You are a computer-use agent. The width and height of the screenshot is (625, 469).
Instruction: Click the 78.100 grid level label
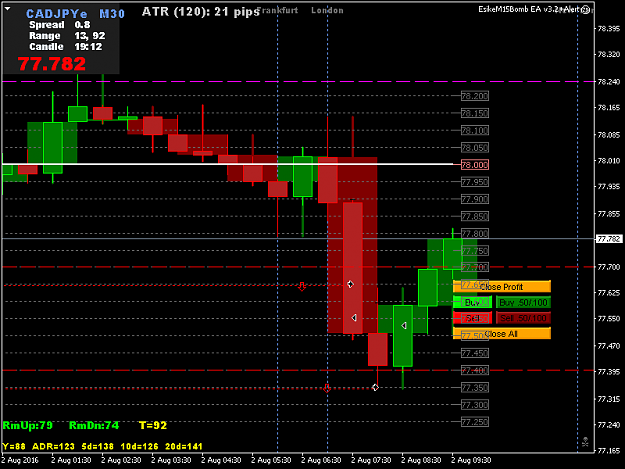(x=475, y=130)
